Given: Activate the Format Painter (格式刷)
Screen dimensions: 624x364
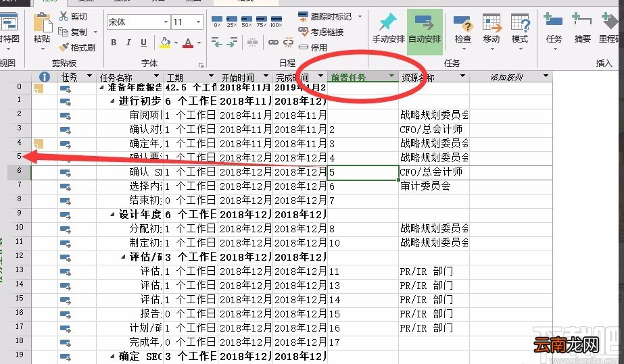Looking at the screenshot, I should [x=77, y=47].
